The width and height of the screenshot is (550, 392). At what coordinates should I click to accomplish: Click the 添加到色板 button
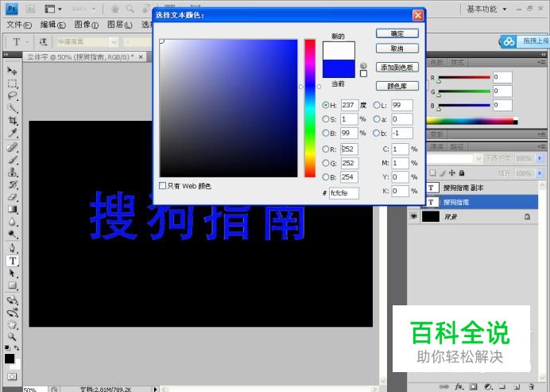point(397,67)
